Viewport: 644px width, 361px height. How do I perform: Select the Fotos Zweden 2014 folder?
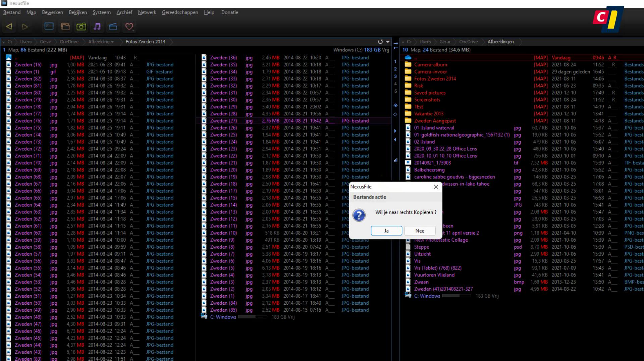(435, 79)
